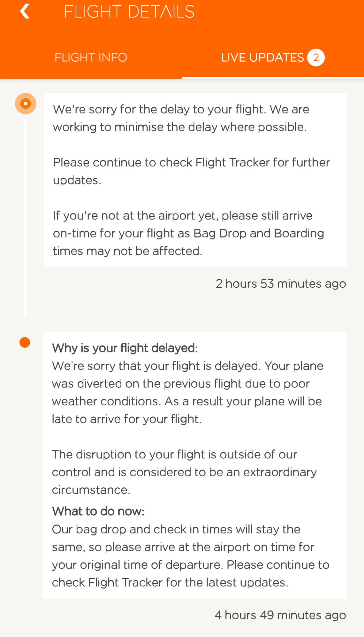Tap the notification badge showing 2
Image resolution: width=364 pixels, height=637 pixels.
[x=316, y=58]
